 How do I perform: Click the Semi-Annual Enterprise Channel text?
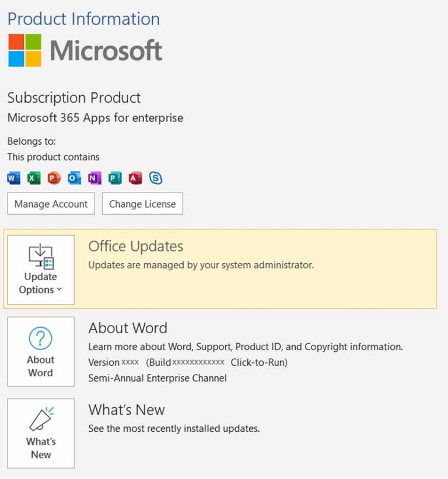(157, 378)
